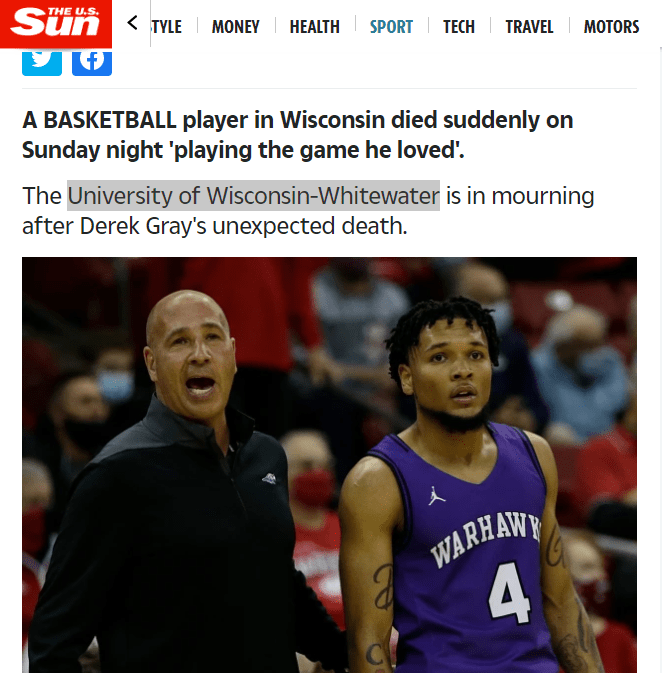
Task: Click the bold basketball player headline
Action: pos(298,135)
